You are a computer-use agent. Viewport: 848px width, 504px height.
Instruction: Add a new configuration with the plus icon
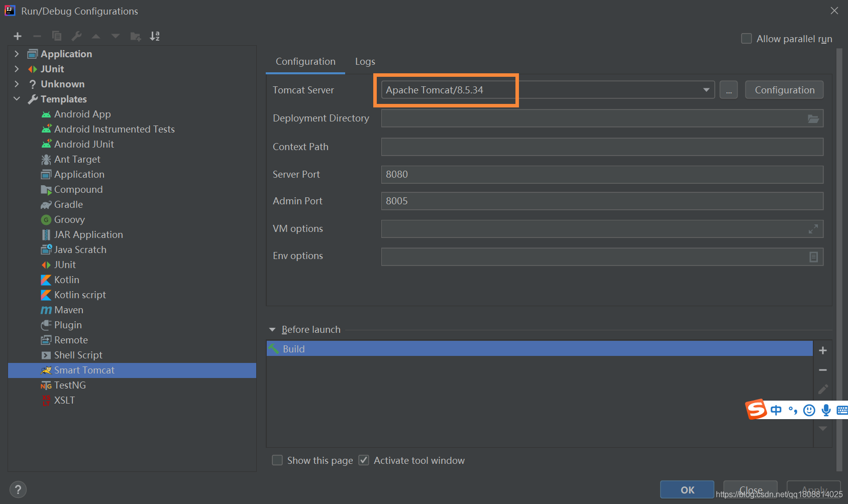pyautogui.click(x=18, y=36)
